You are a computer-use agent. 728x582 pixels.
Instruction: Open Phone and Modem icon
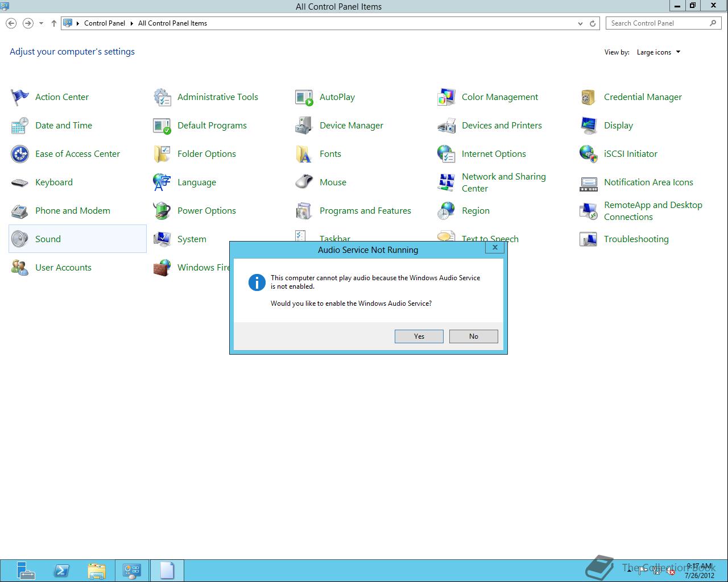[20, 211]
